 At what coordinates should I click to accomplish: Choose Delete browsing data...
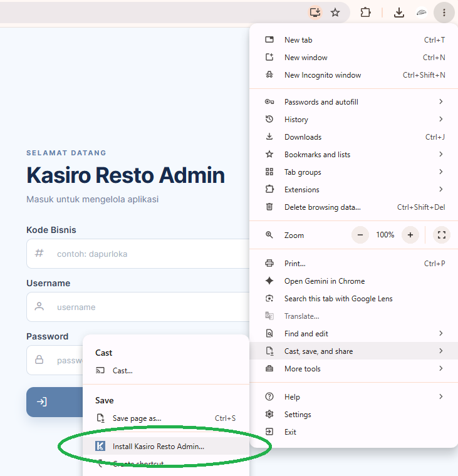(x=354, y=207)
